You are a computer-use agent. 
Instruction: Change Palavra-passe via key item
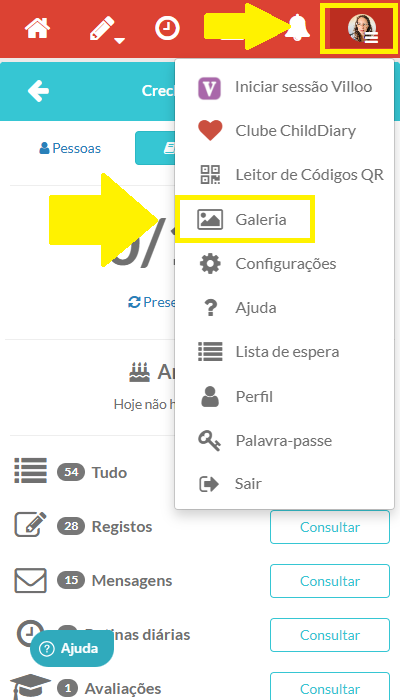pos(284,441)
